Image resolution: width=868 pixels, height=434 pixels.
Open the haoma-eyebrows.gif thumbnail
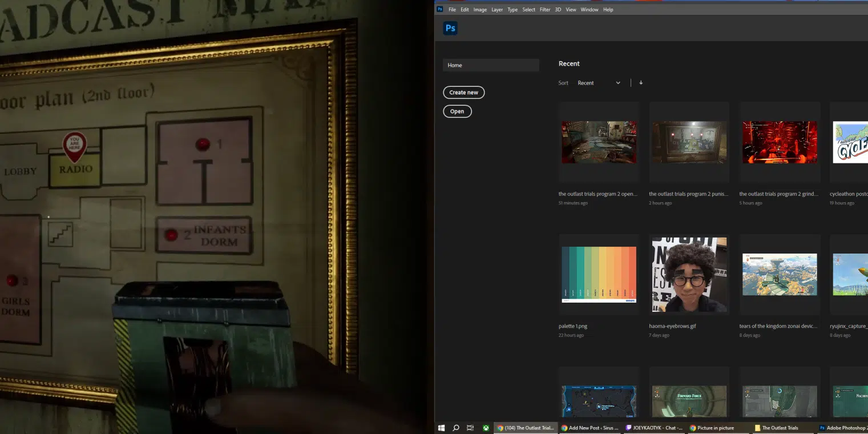click(x=689, y=275)
